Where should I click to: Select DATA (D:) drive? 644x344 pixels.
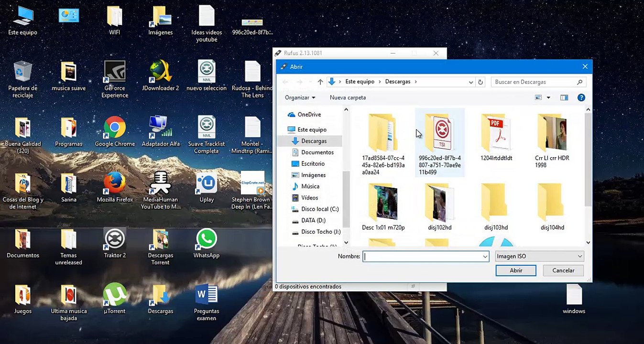[313, 220]
